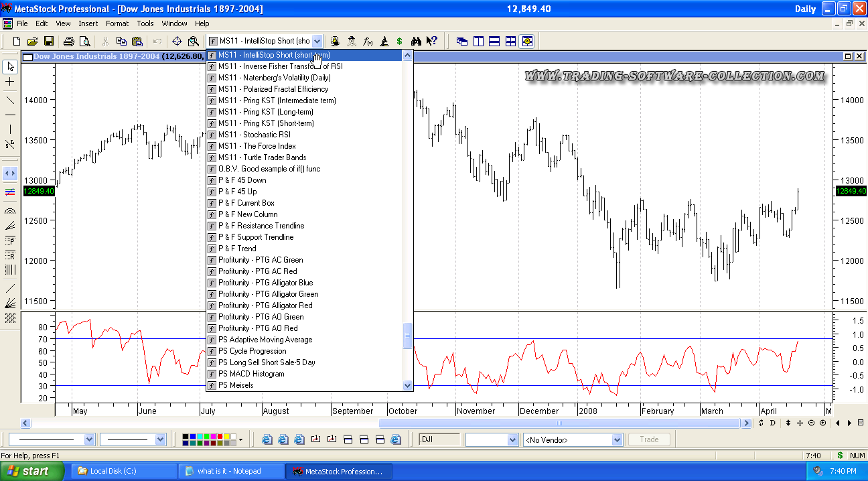Image resolution: width=868 pixels, height=481 pixels.
Task: Open the No Vendor dropdown
Action: point(617,440)
